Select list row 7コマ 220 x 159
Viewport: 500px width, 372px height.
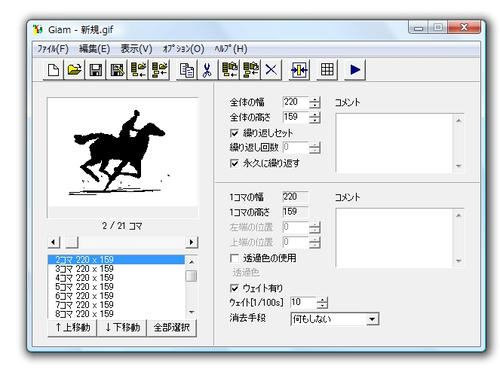point(116,305)
